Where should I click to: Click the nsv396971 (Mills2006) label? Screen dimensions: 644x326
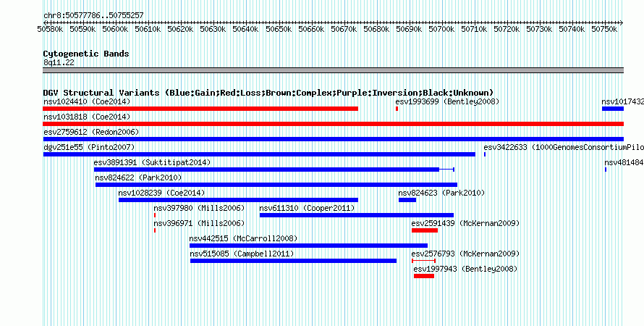(x=199, y=223)
